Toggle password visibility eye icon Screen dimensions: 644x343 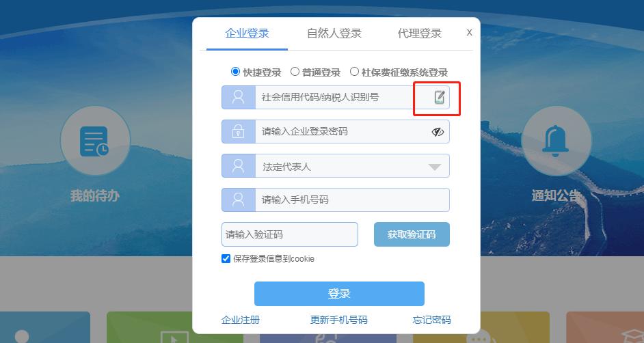point(438,132)
